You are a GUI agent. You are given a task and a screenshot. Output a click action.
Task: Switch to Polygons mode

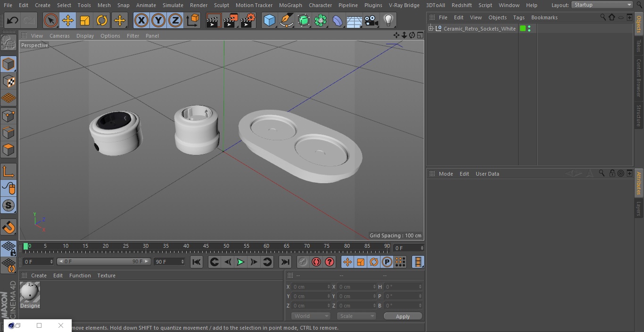(8, 150)
